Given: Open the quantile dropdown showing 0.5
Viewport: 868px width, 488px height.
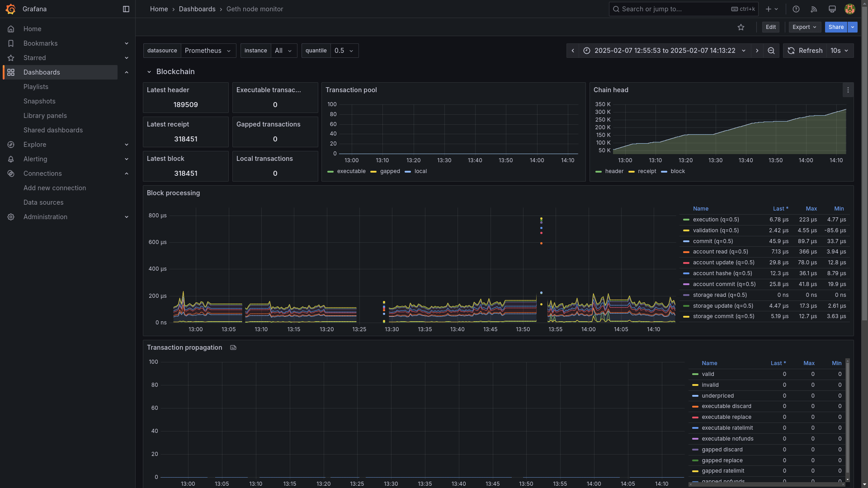Looking at the screenshot, I should [344, 51].
